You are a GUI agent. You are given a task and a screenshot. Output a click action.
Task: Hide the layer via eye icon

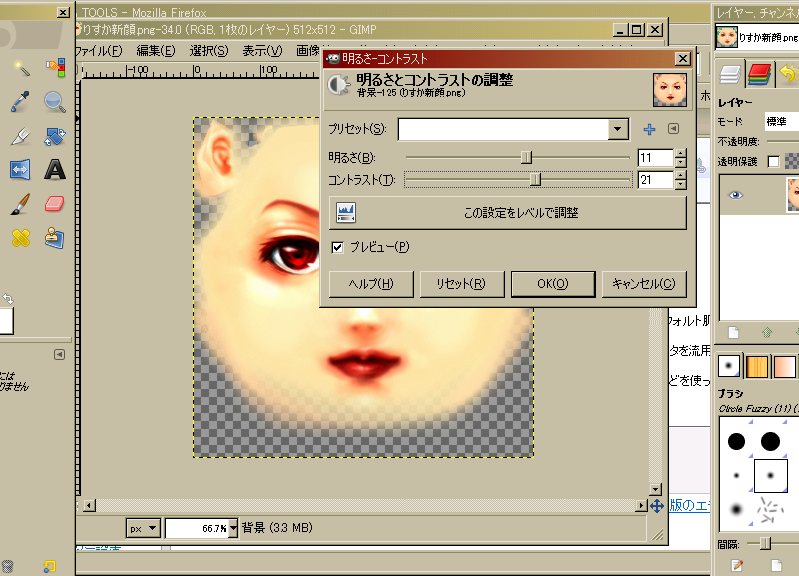(x=735, y=195)
